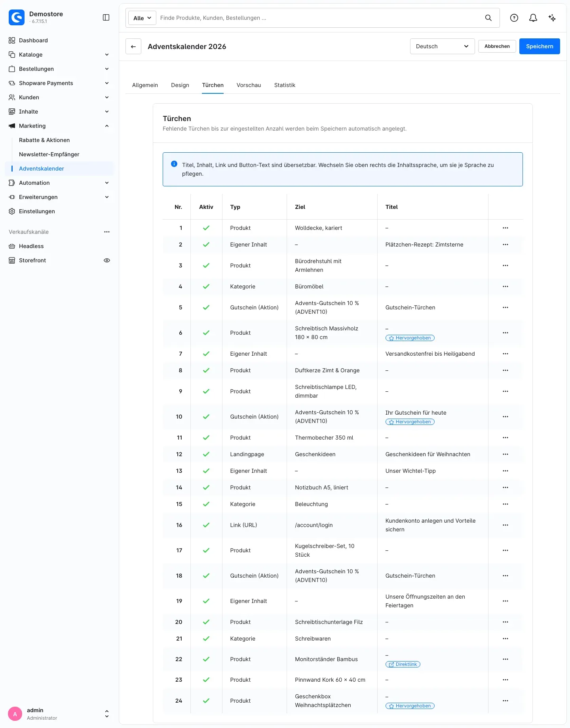Screen dimensions: 570x728
Task: Switch to the Design tab
Action: pyautogui.click(x=180, y=85)
